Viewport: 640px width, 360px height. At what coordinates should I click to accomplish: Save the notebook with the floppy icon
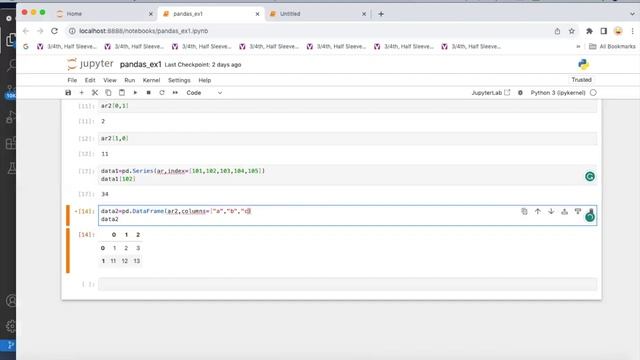(x=68, y=93)
